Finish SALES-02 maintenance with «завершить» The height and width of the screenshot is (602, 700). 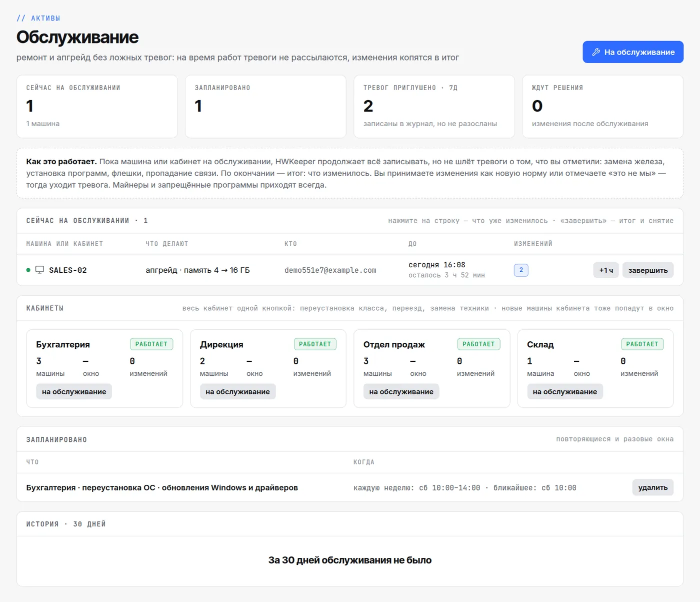coord(648,270)
